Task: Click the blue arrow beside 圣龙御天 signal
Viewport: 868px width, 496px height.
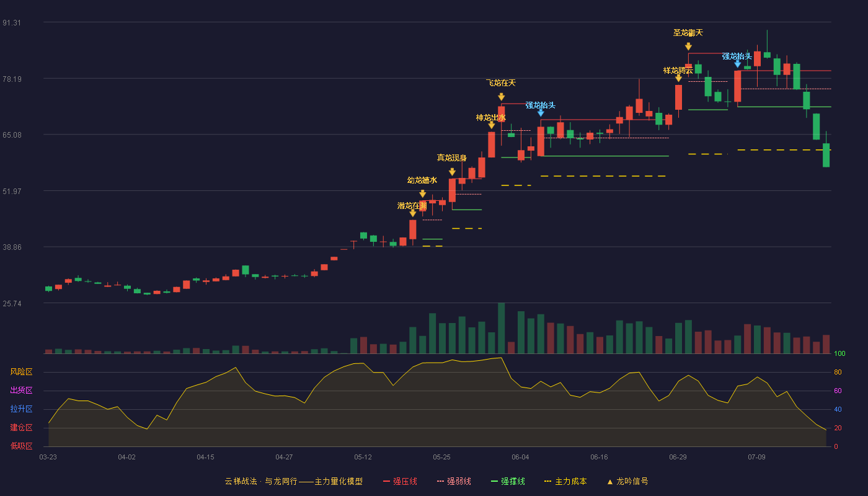Action: pyautogui.click(x=737, y=64)
